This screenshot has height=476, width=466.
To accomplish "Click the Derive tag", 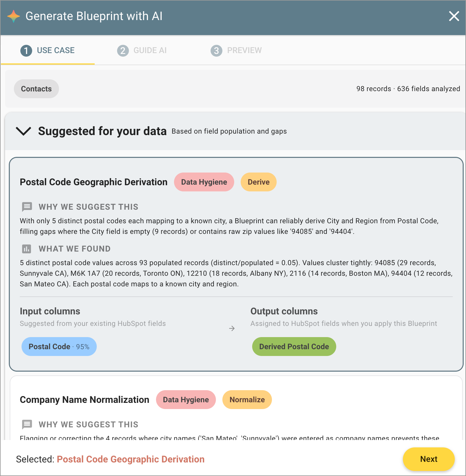I will click(259, 182).
